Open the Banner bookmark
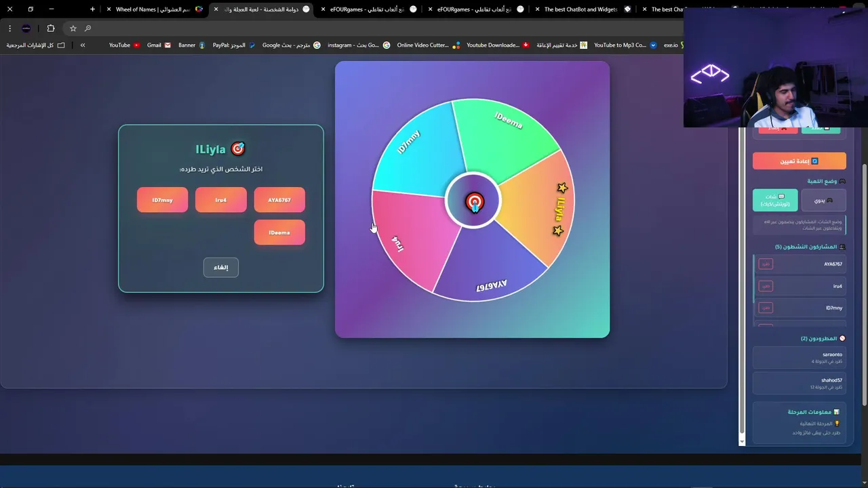The height and width of the screenshot is (488, 868). (191, 45)
